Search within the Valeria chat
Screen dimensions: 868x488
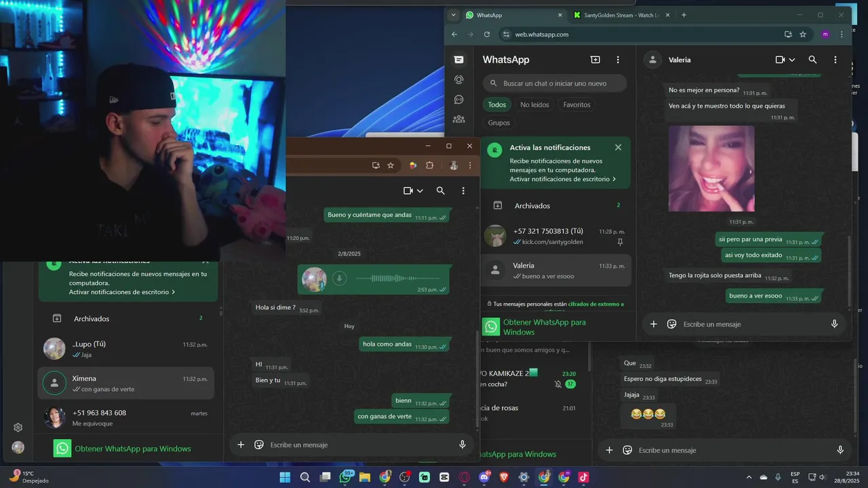(812, 60)
